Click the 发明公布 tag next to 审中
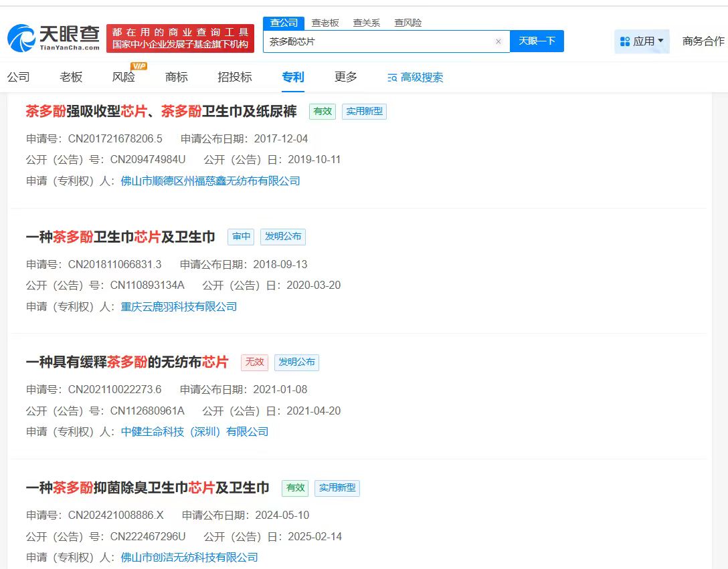Viewport: 728px width, 569px height. pos(283,237)
